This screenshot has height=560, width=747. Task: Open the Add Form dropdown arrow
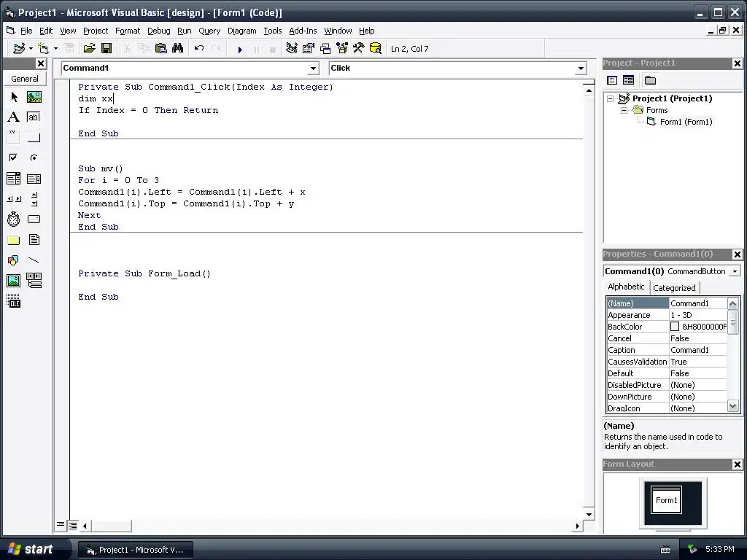click(55, 49)
